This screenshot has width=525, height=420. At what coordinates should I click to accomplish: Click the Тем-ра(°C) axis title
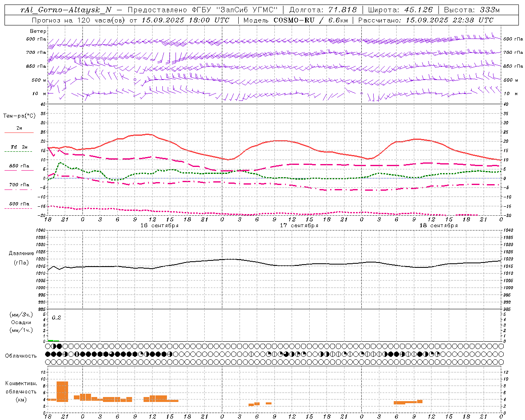[x=19, y=116]
